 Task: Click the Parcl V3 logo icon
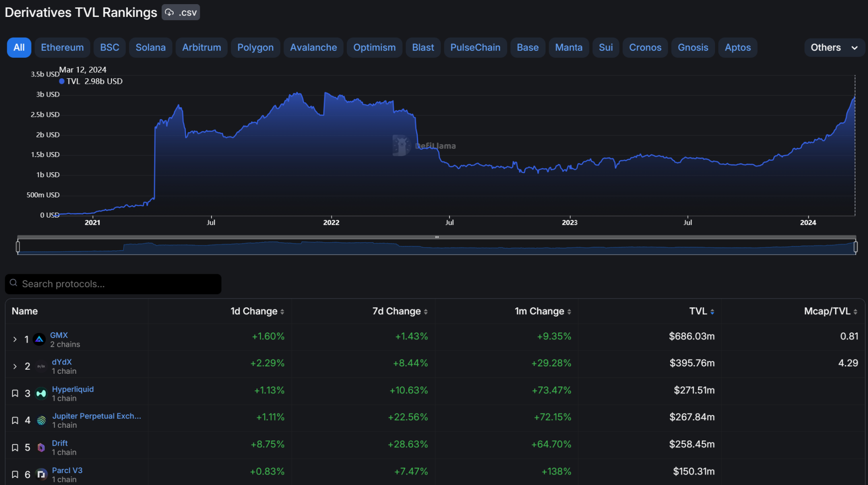pyautogui.click(x=41, y=474)
